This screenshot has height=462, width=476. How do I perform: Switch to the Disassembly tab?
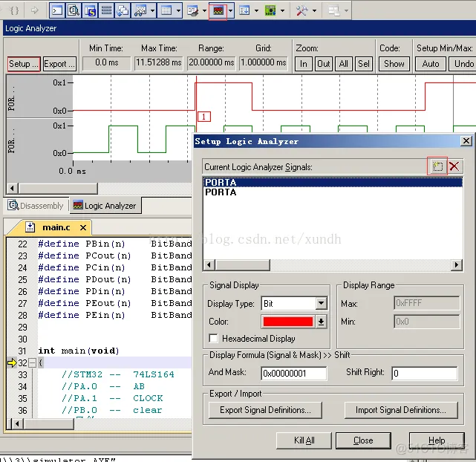coord(36,206)
